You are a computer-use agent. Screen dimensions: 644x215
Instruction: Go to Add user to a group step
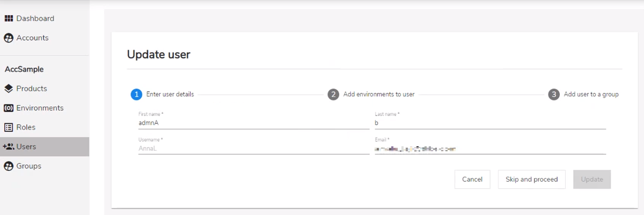click(x=591, y=94)
